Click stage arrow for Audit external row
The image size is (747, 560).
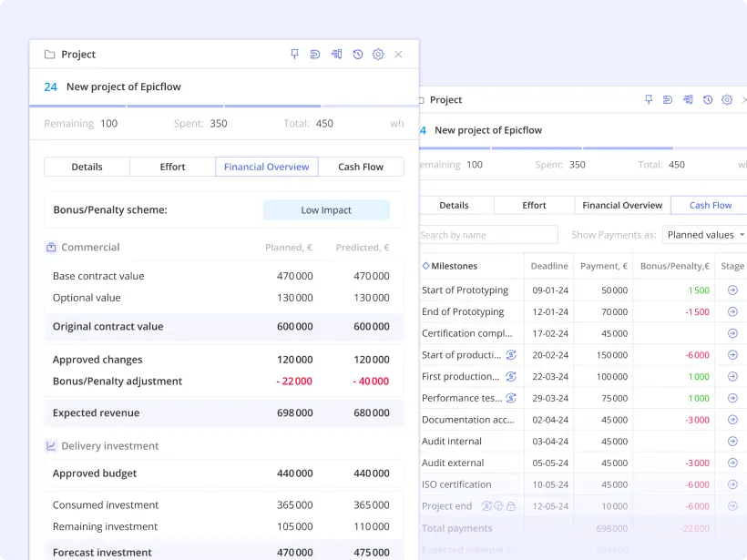click(x=732, y=463)
